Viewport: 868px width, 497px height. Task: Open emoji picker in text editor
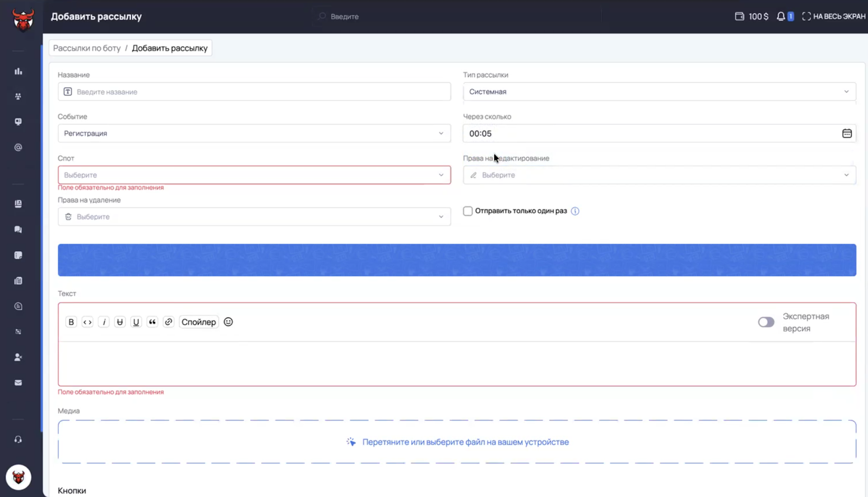pyautogui.click(x=228, y=322)
